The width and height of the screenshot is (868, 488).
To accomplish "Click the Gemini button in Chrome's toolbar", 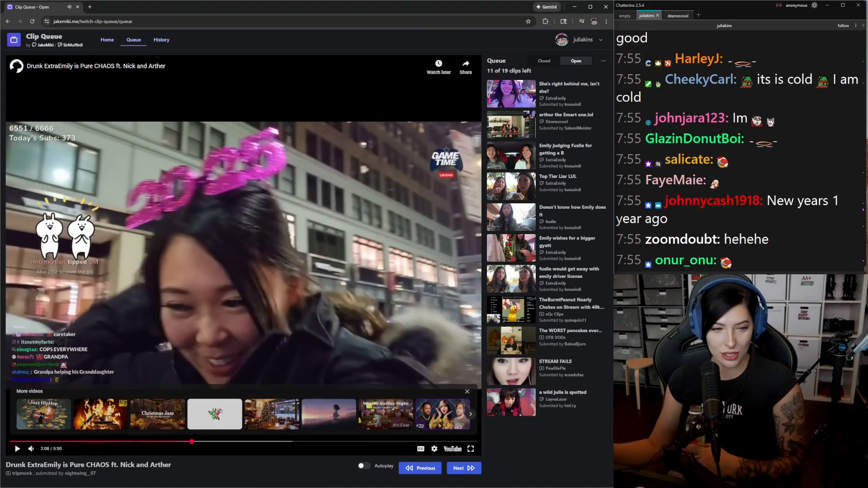I will pyautogui.click(x=547, y=7).
